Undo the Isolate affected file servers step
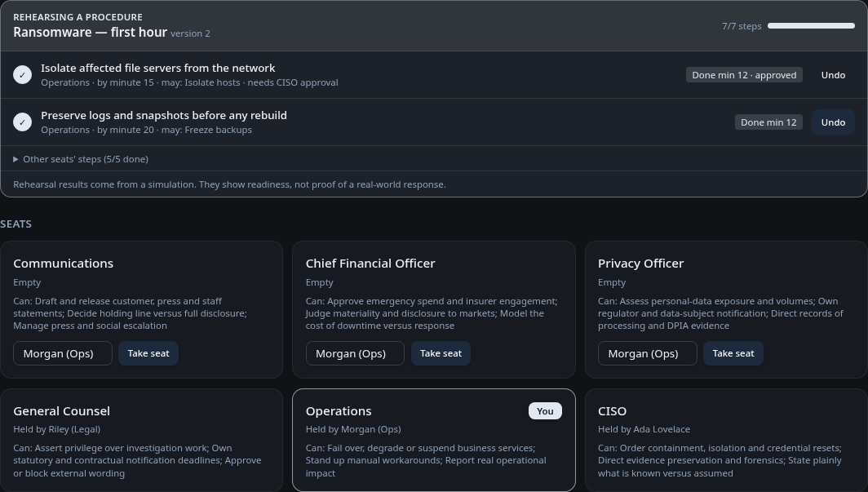Viewport: 868px width, 492px height. (833, 75)
